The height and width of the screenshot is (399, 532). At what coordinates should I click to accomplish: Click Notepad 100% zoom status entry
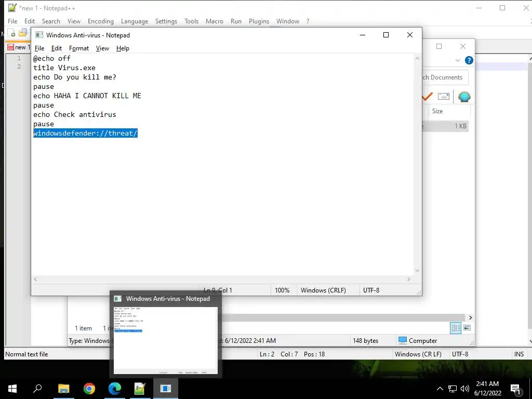click(282, 290)
